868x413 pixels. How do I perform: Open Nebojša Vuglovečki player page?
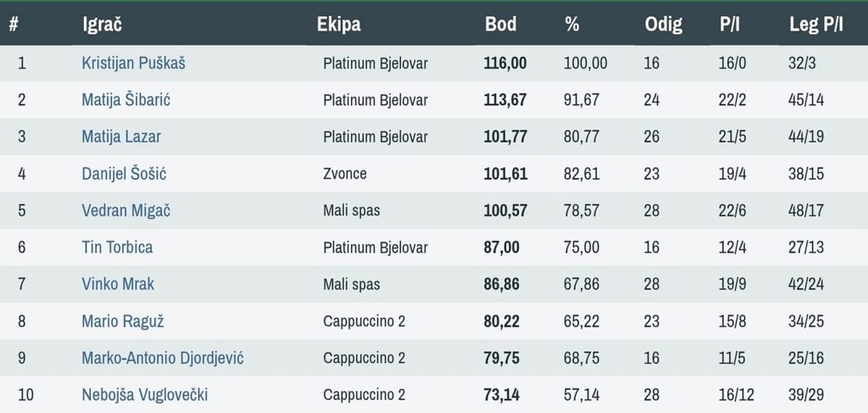point(145,395)
